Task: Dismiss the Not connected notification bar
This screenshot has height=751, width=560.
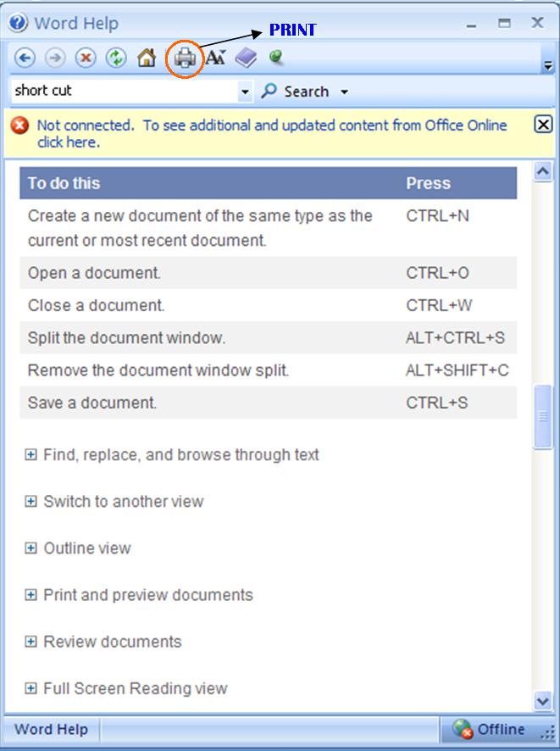Action: point(543,125)
